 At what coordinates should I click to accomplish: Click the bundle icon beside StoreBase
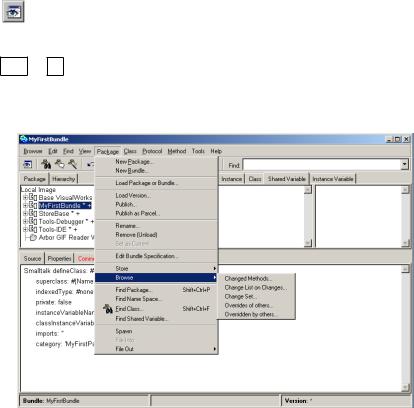[x=33, y=213]
